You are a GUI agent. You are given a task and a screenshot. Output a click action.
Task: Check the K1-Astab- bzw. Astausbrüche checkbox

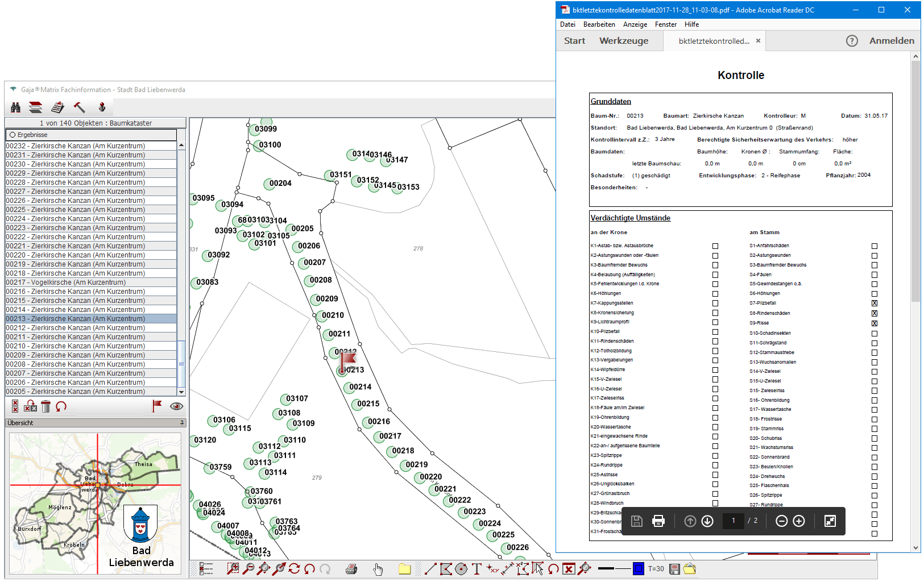tap(715, 246)
